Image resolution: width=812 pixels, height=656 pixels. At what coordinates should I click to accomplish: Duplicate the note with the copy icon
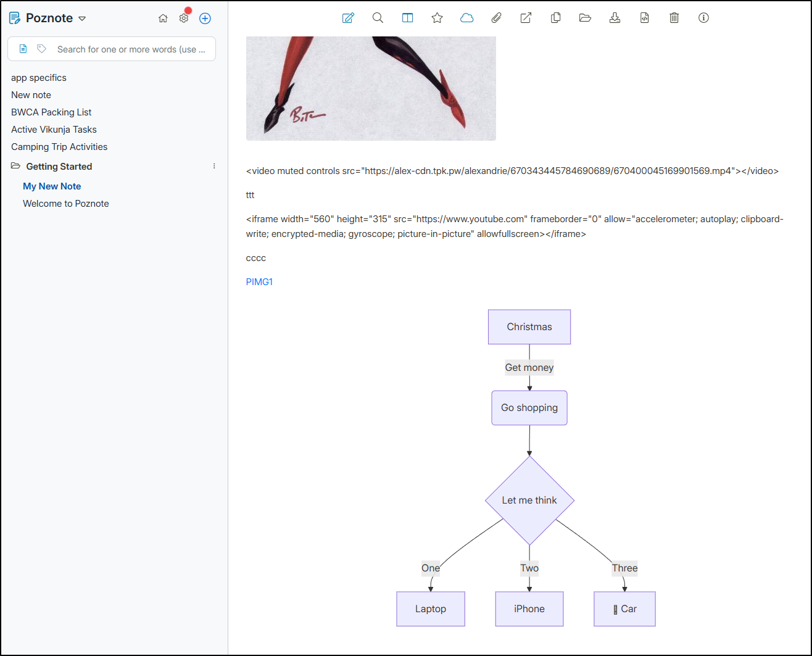pos(555,18)
